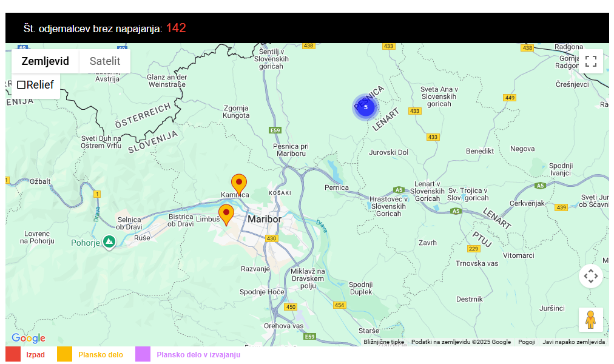
Task: Open the Pogoji terms link
Action: 526,342
